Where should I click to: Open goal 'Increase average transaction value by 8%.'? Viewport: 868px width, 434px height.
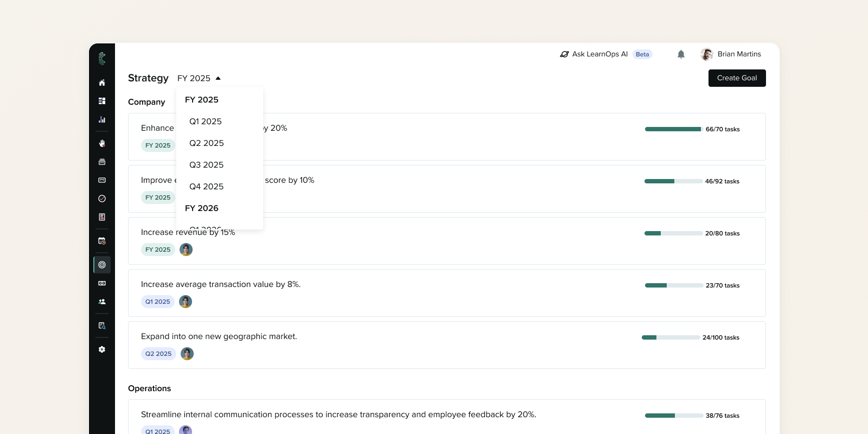click(447, 293)
